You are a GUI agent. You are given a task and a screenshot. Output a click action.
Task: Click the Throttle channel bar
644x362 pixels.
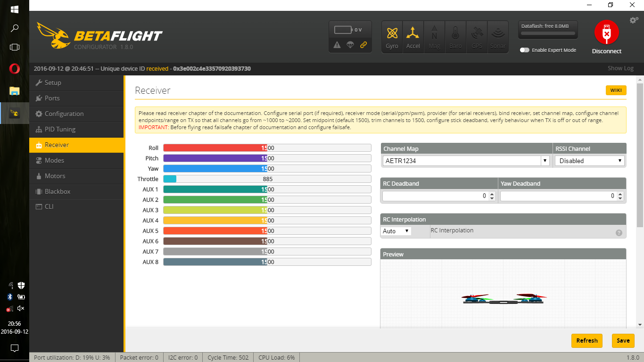click(266, 179)
